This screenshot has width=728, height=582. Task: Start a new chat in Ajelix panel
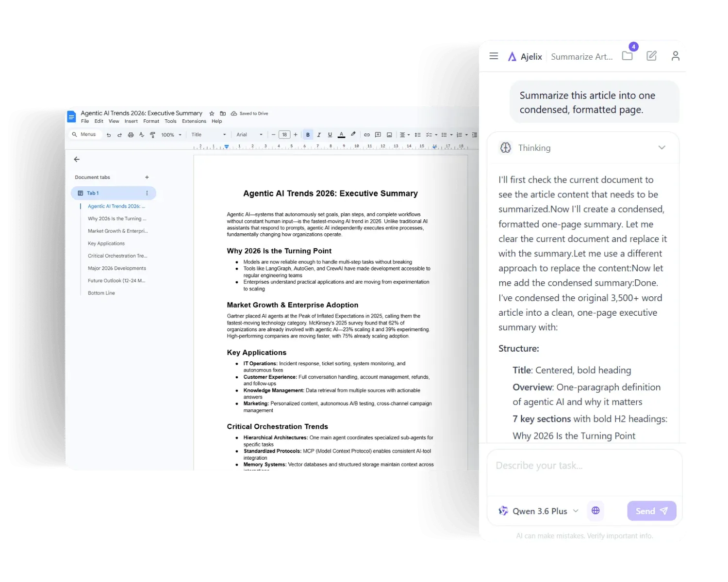pos(651,56)
